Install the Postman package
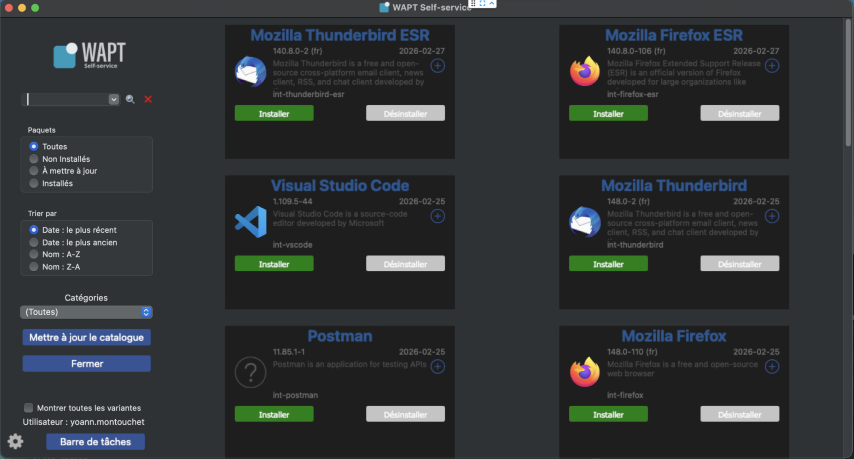Screen dimensions: 854x459 click(x=274, y=414)
